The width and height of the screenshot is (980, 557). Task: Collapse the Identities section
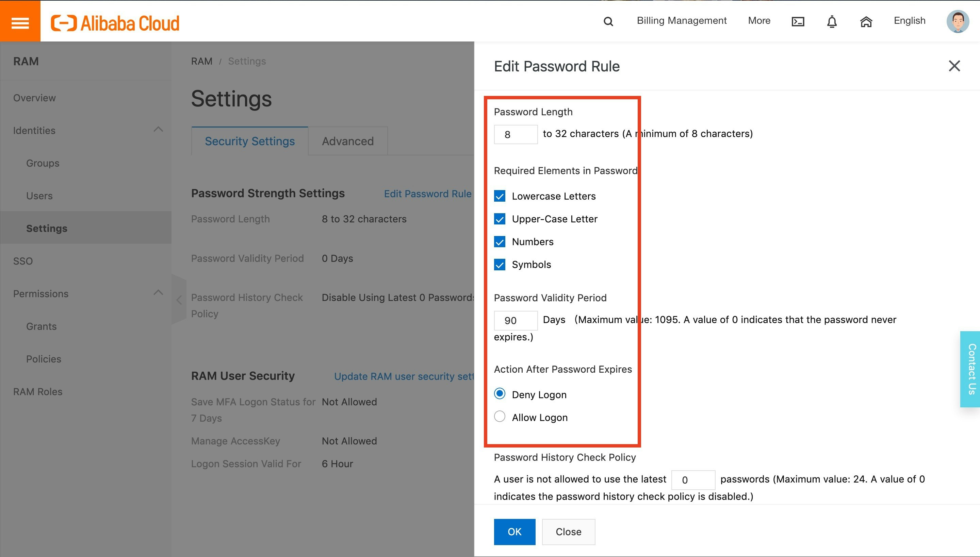click(158, 130)
